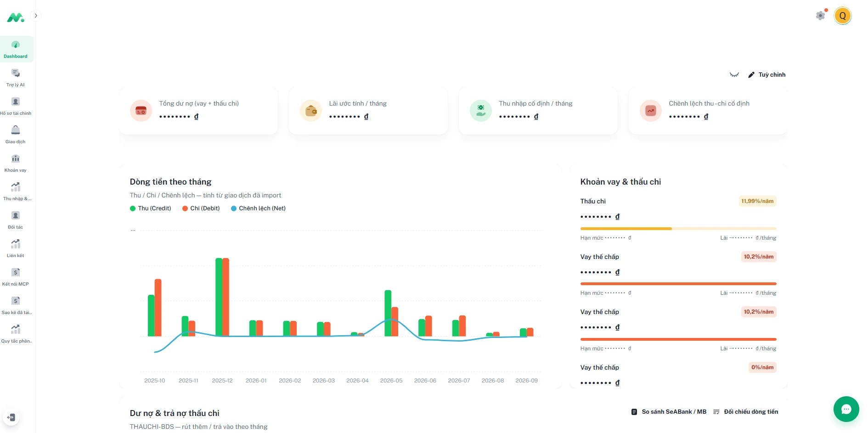Click the 11,99%/năm rate badge
The height and width of the screenshot is (433, 868).
click(x=757, y=201)
